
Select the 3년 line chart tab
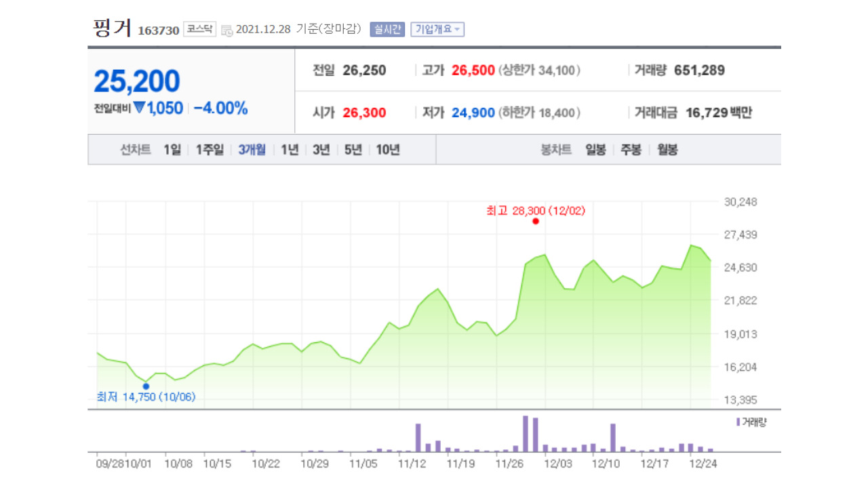321,150
